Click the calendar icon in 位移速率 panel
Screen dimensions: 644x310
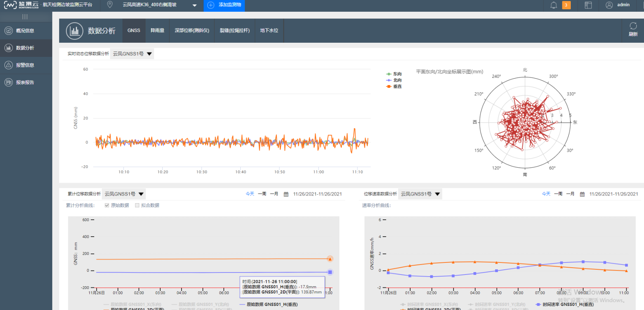coord(582,194)
